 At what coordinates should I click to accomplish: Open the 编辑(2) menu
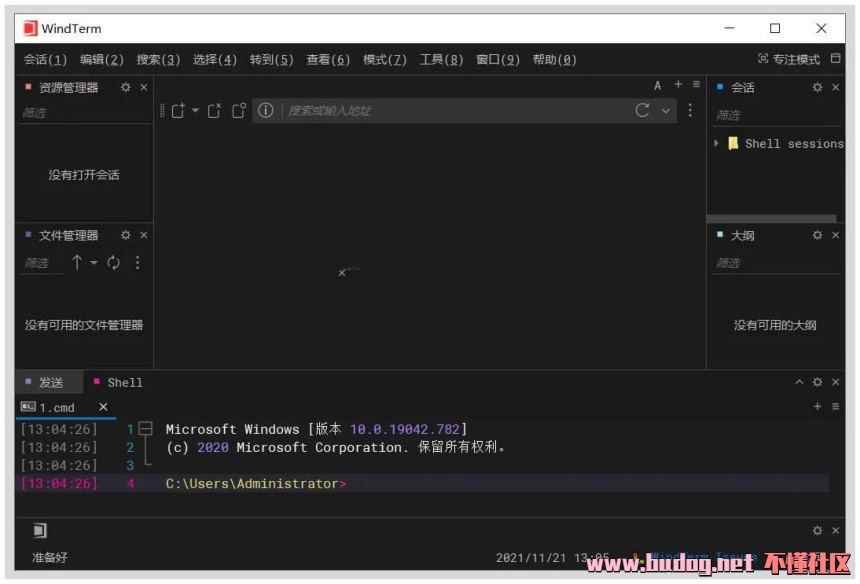pyautogui.click(x=101, y=59)
